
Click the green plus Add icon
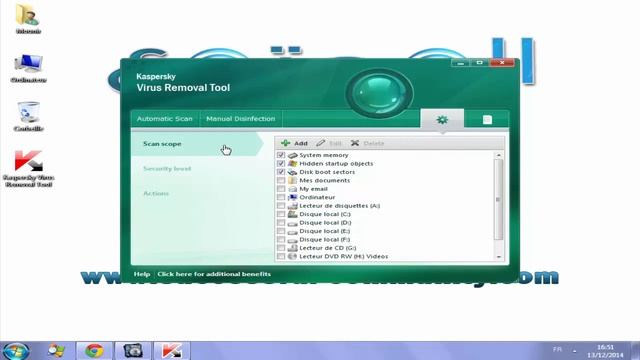285,143
